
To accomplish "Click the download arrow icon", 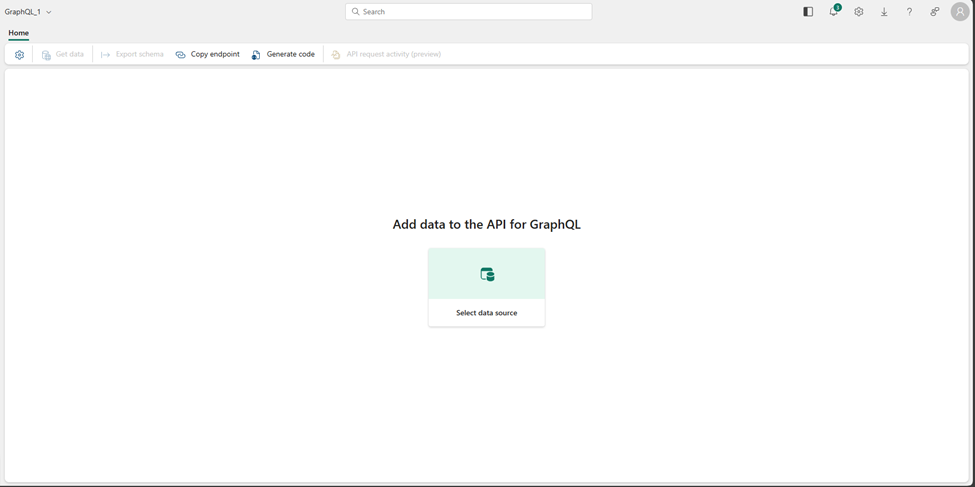I will tap(884, 12).
